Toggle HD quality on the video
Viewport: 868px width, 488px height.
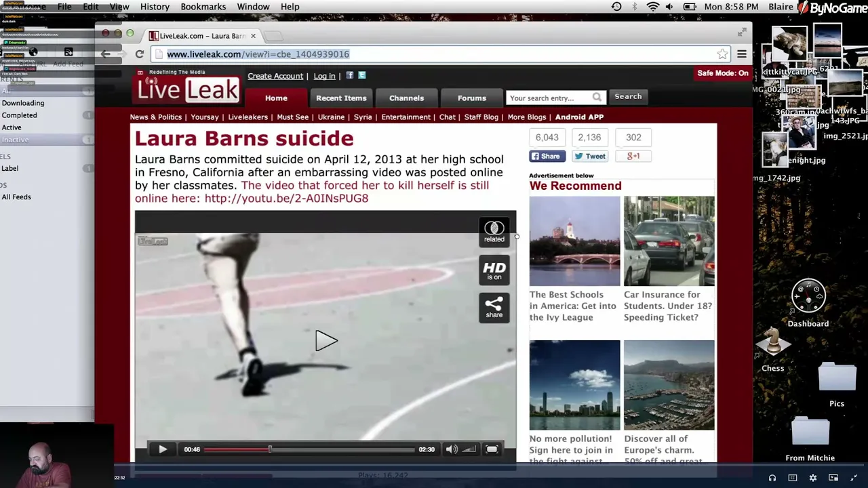pyautogui.click(x=494, y=270)
